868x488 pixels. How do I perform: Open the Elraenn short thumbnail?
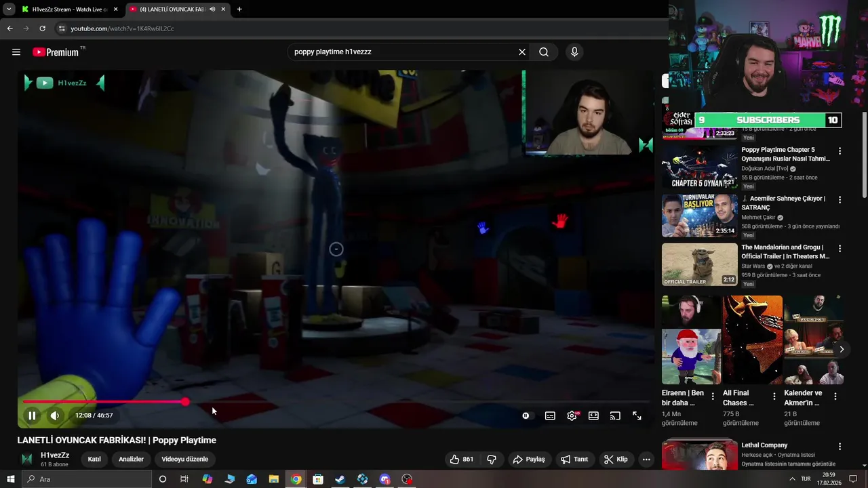coord(691,340)
